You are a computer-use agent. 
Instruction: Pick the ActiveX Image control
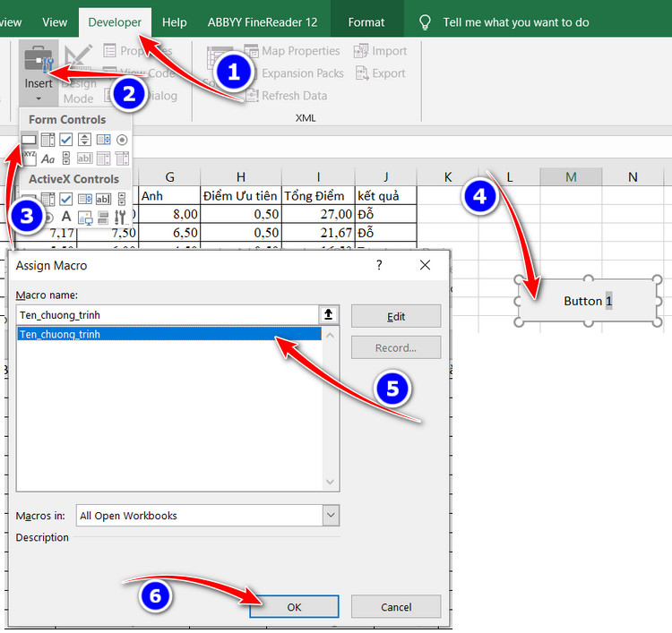[84, 218]
